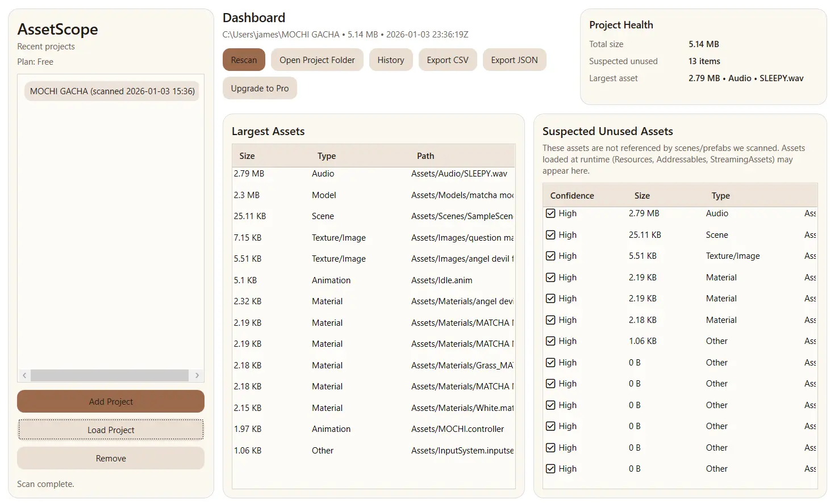Select the Assets/Idle.anim row

click(374, 280)
